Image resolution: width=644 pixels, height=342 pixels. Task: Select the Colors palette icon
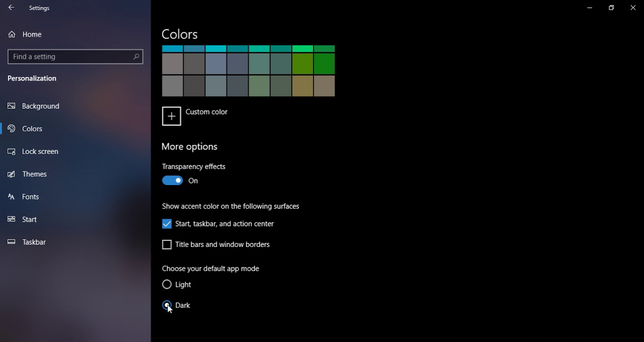click(12, 129)
